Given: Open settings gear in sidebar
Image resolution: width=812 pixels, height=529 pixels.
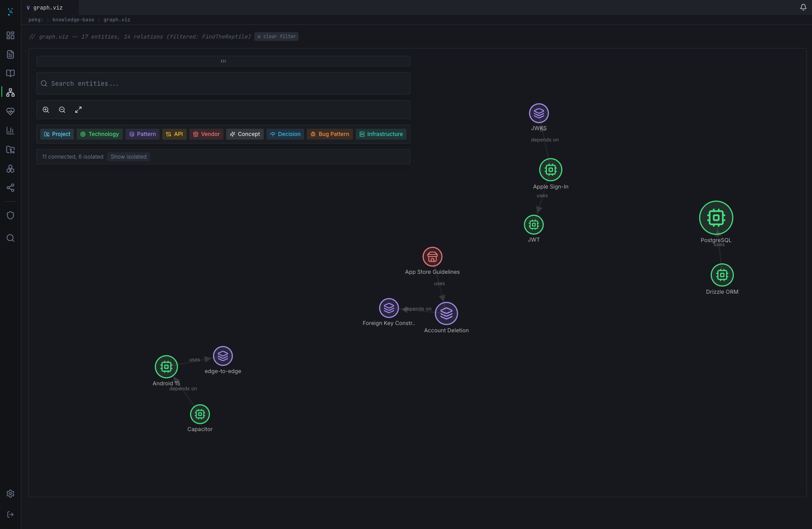Looking at the screenshot, I should pyautogui.click(x=10, y=493).
